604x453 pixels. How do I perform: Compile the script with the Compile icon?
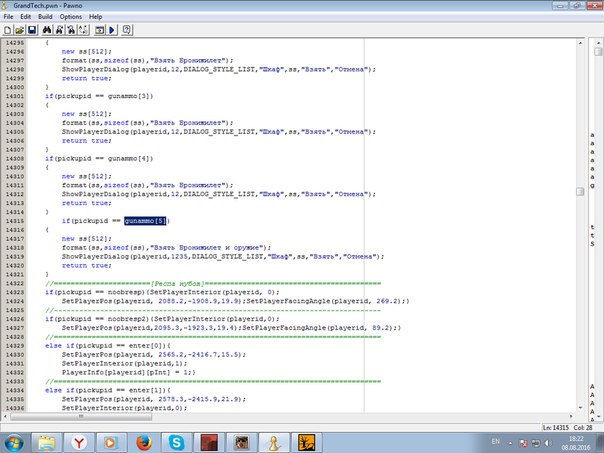tap(99, 30)
